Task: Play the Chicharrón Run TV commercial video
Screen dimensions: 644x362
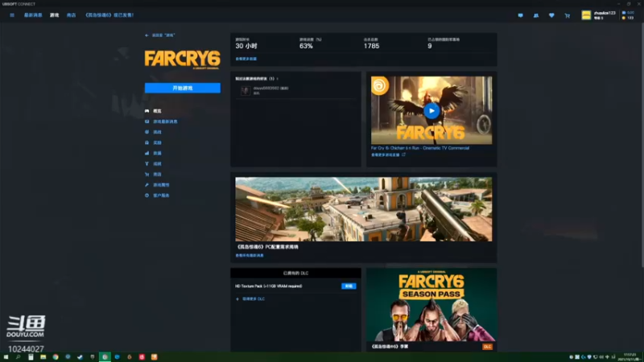Action: [431, 111]
